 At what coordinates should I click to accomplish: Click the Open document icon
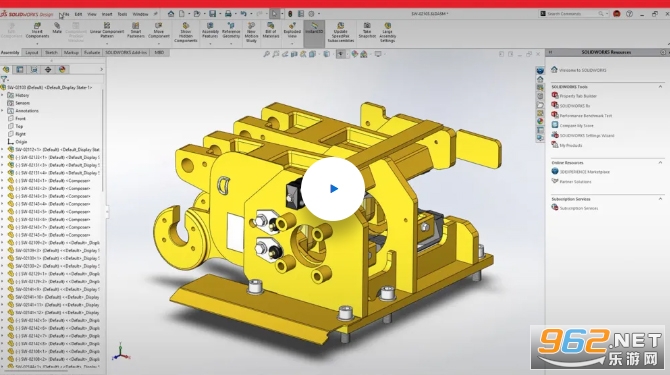[197, 14]
